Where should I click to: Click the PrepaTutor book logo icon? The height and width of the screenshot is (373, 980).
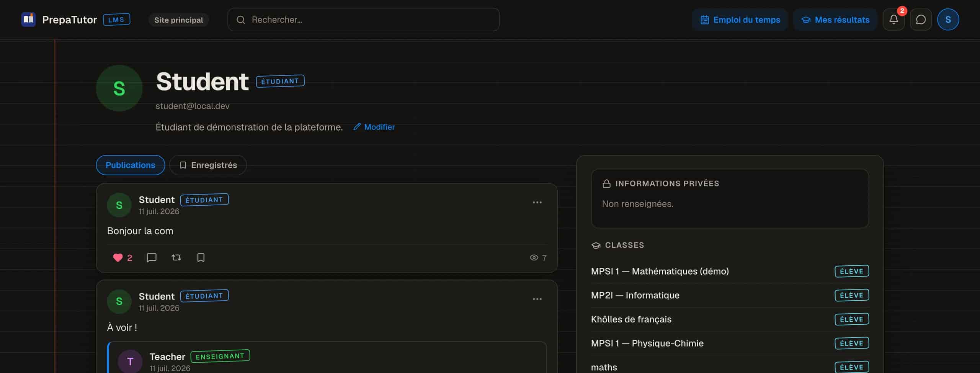pos(28,20)
